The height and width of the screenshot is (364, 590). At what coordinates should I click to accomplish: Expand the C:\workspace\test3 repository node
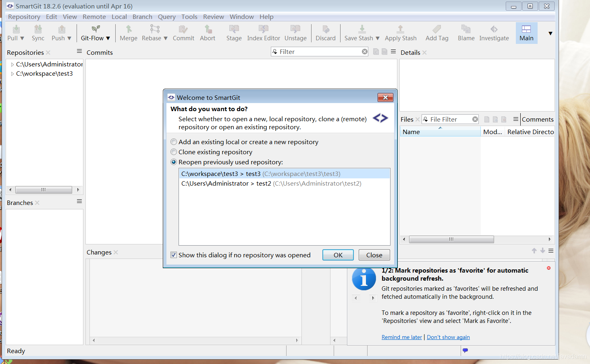pyautogui.click(x=12, y=74)
